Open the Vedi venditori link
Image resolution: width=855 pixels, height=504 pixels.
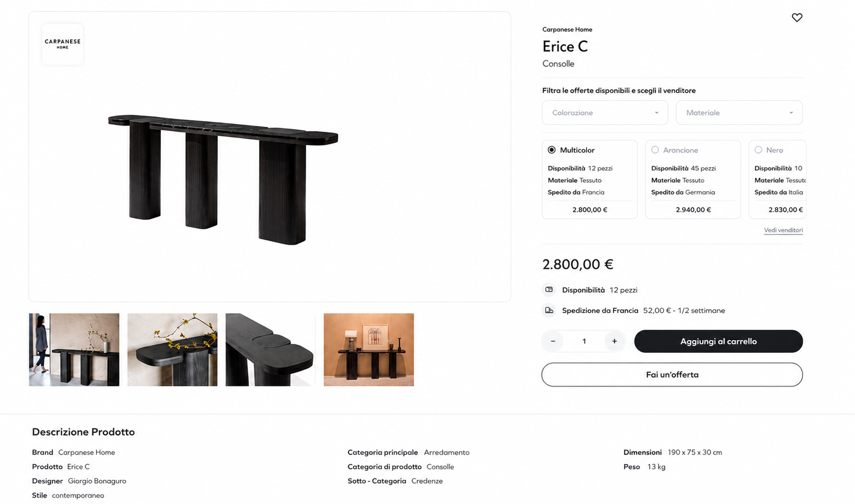tap(783, 230)
